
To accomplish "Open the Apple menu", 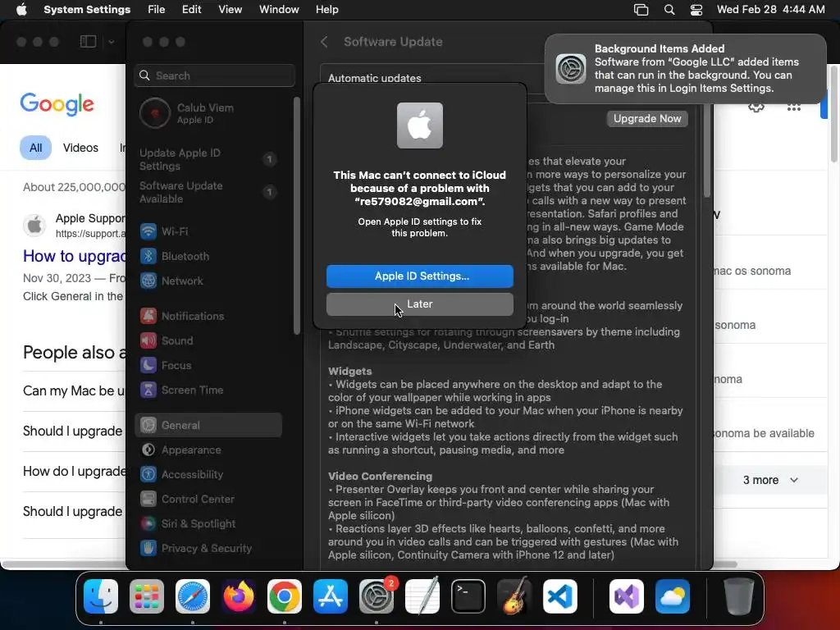I will point(21,10).
